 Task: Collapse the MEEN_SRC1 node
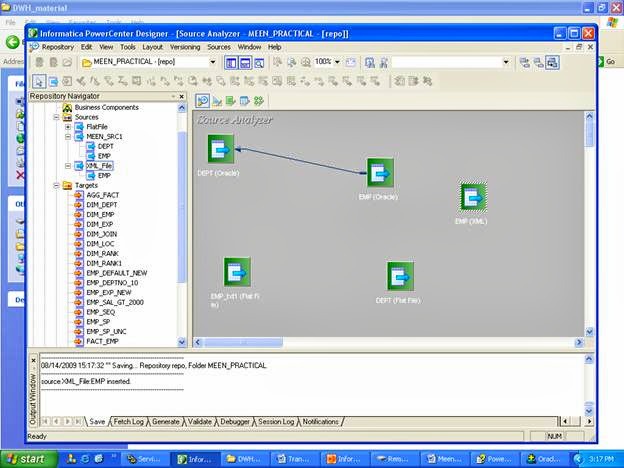[68, 136]
